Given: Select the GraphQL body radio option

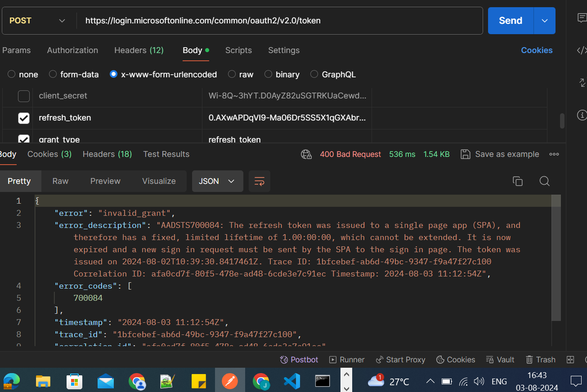Looking at the screenshot, I should [x=314, y=74].
